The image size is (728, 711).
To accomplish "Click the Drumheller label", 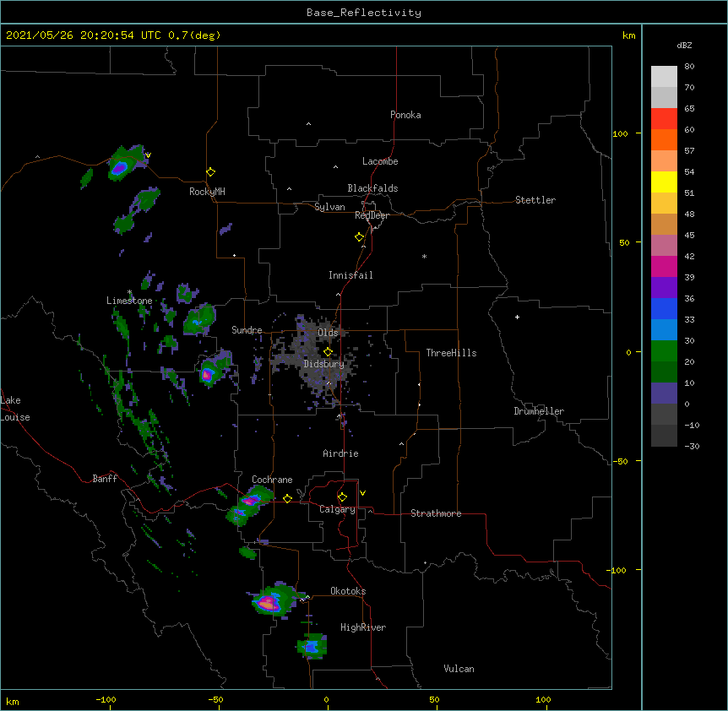I will [x=539, y=411].
